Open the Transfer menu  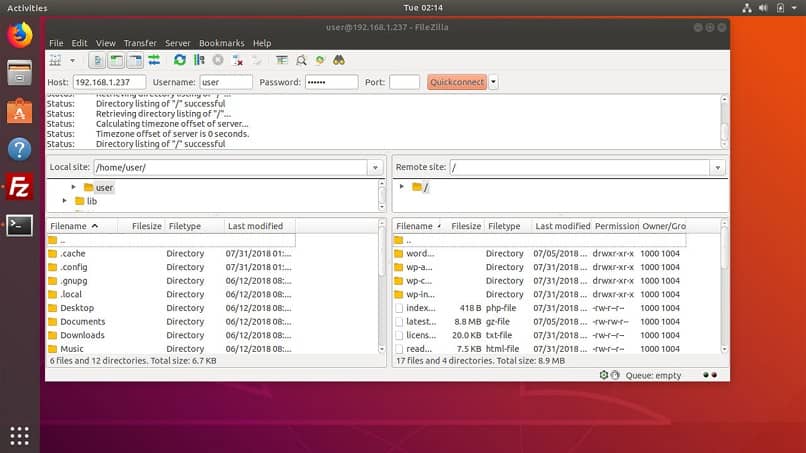click(140, 43)
